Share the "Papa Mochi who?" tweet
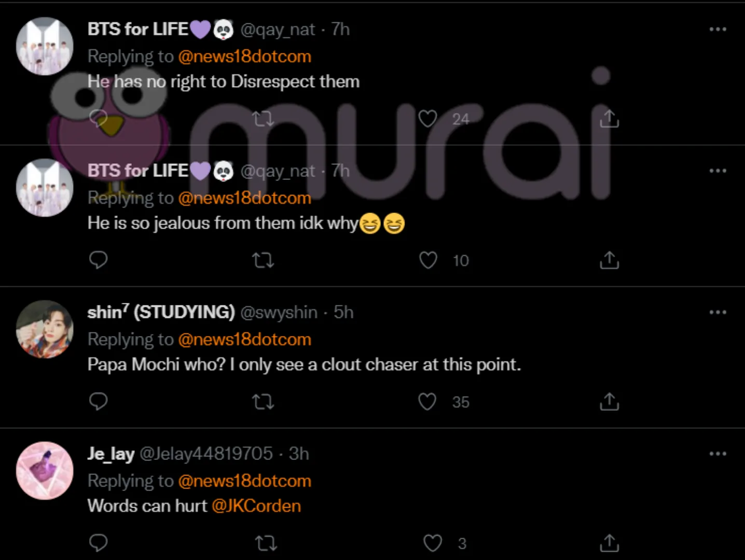This screenshot has width=745, height=560. 609,401
